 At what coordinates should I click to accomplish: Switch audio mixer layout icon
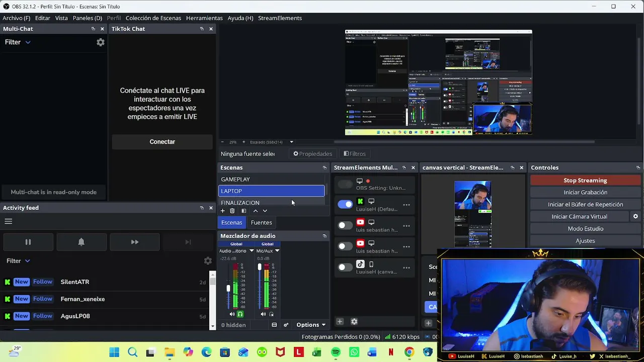(x=274, y=325)
